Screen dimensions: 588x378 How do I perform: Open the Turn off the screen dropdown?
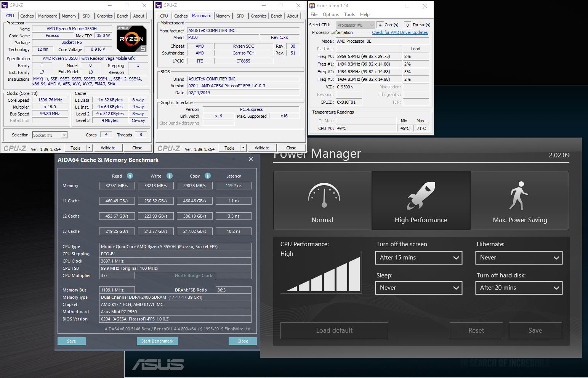(418, 258)
